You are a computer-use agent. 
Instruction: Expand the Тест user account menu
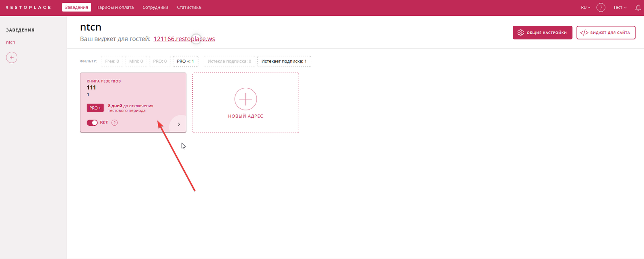619,8
